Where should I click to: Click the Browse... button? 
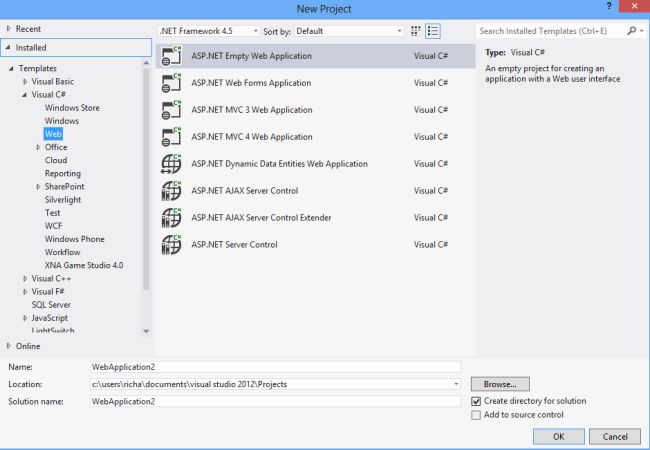pos(500,384)
